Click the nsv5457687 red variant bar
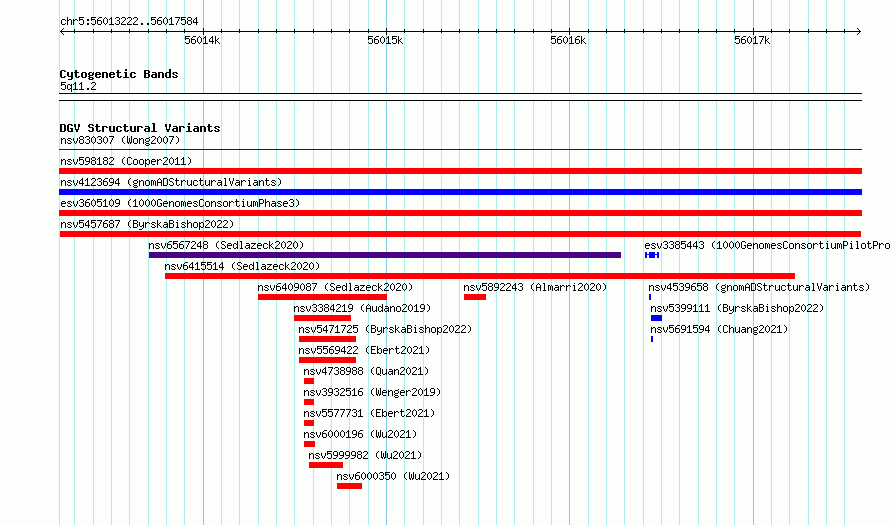The image size is (890, 525). tap(460, 234)
